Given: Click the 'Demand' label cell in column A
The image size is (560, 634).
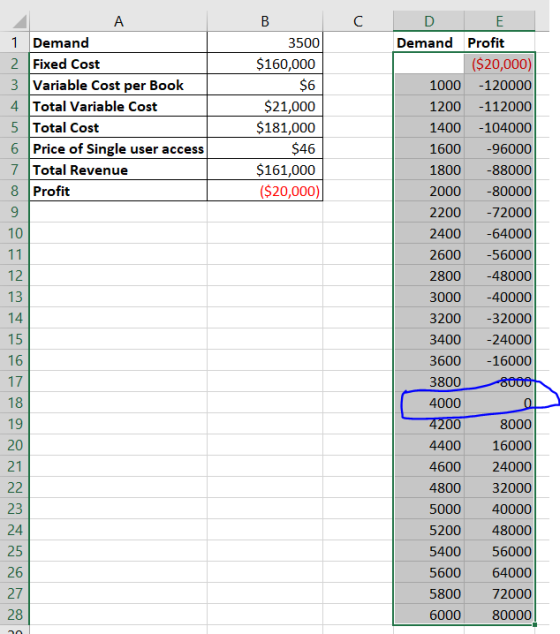Looking at the screenshot, I should (118, 42).
